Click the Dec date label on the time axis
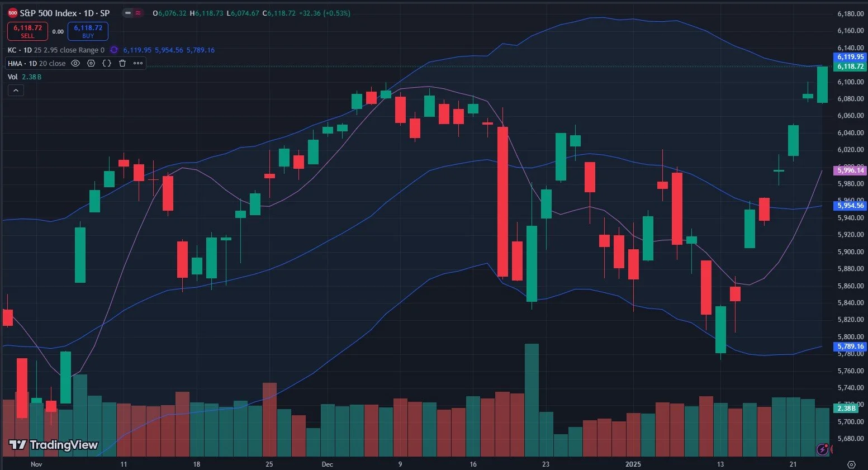This screenshot has height=470, width=868. coord(328,464)
